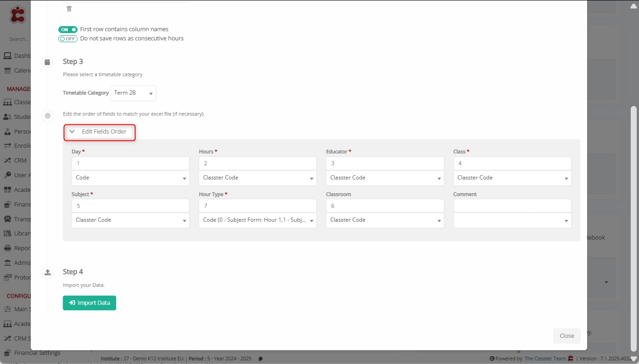Click the Step 4 upload icon
639x364 pixels.
pos(47,272)
